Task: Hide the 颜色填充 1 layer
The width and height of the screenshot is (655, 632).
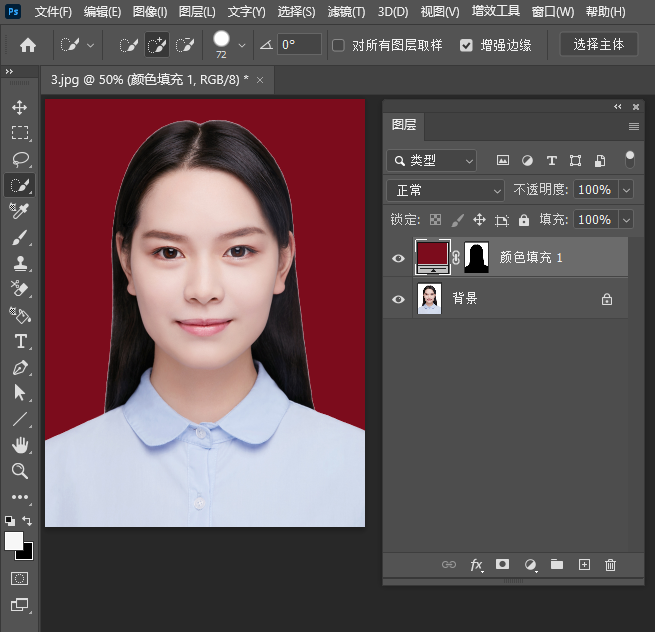Action: tap(398, 258)
